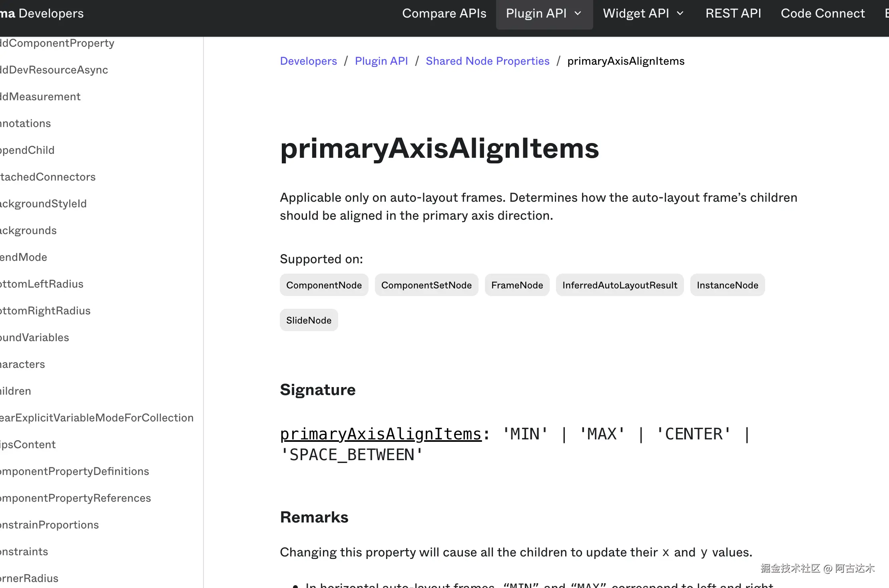Click the Plugin API breadcrumb link
This screenshot has width=889, height=588.
[x=381, y=61]
